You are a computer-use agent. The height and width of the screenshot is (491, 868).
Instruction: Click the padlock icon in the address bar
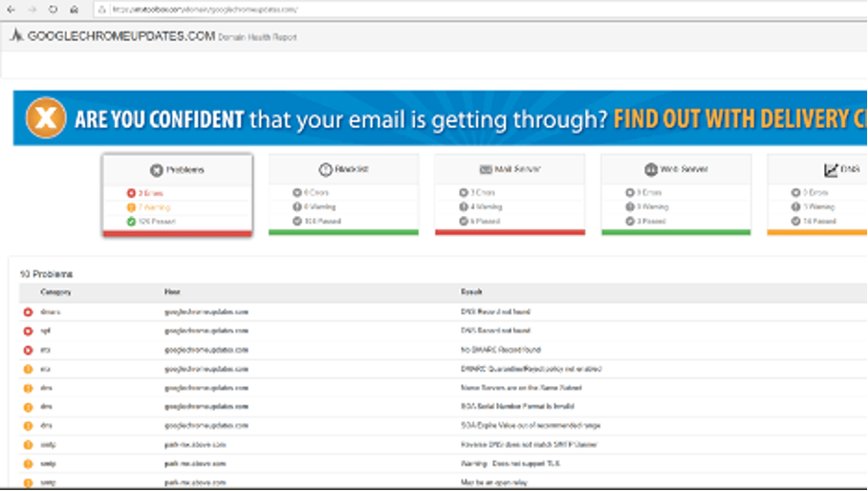point(102,10)
